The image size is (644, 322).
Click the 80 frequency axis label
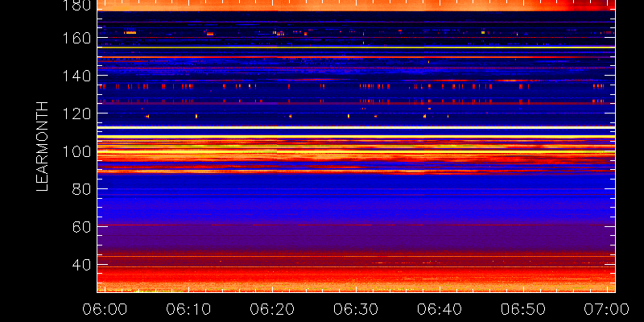point(82,189)
